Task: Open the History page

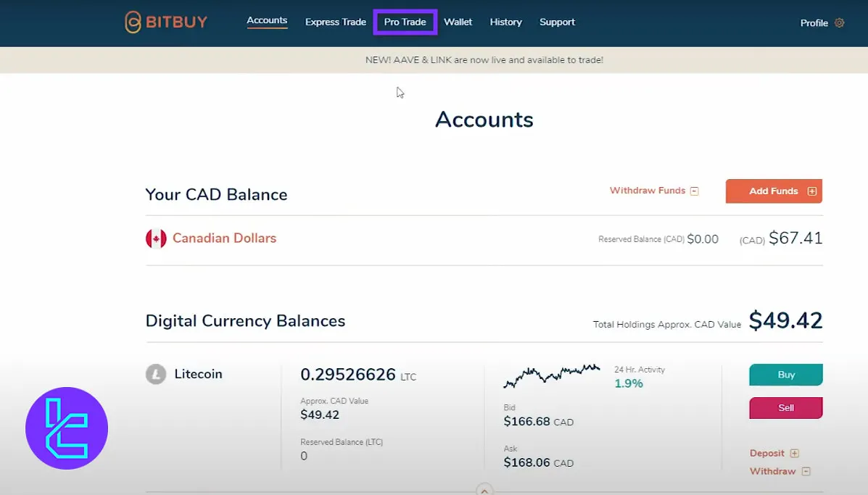Action: [505, 22]
